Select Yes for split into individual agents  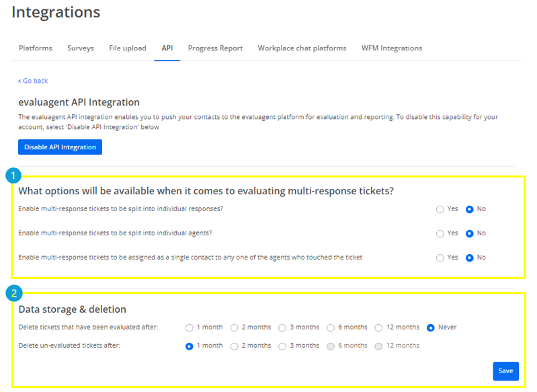[x=440, y=234]
